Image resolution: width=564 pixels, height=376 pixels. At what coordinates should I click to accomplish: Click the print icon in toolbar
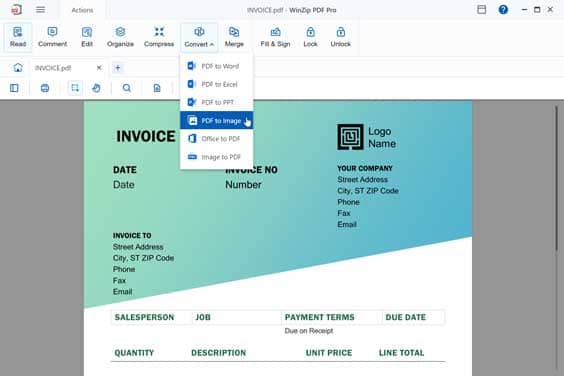coord(45,88)
